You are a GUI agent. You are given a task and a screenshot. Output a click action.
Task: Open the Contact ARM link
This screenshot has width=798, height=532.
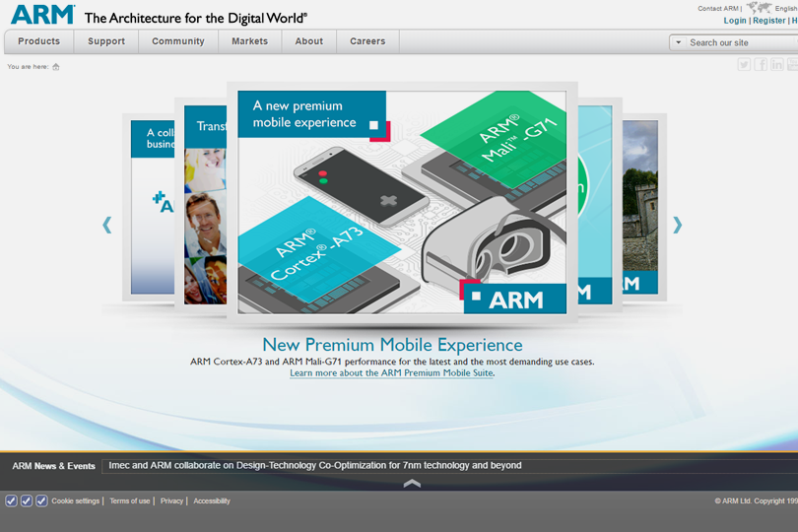click(717, 8)
